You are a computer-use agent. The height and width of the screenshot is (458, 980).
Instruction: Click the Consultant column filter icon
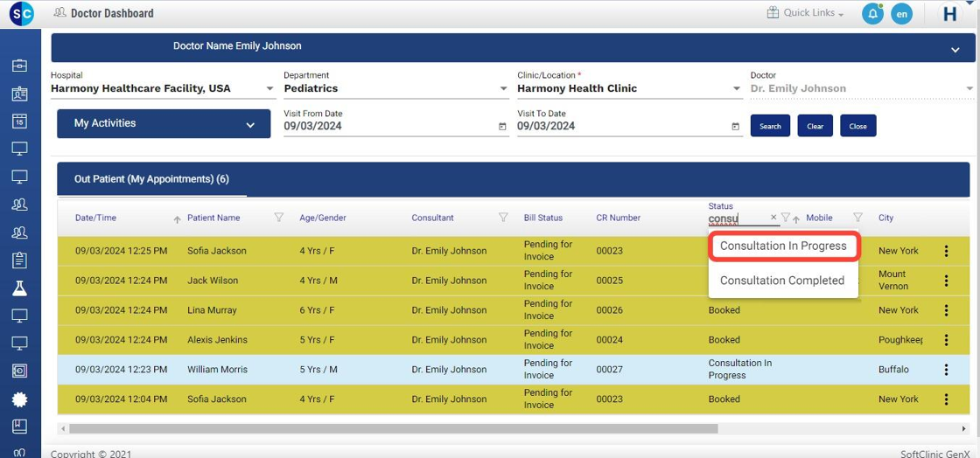click(503, 217)
